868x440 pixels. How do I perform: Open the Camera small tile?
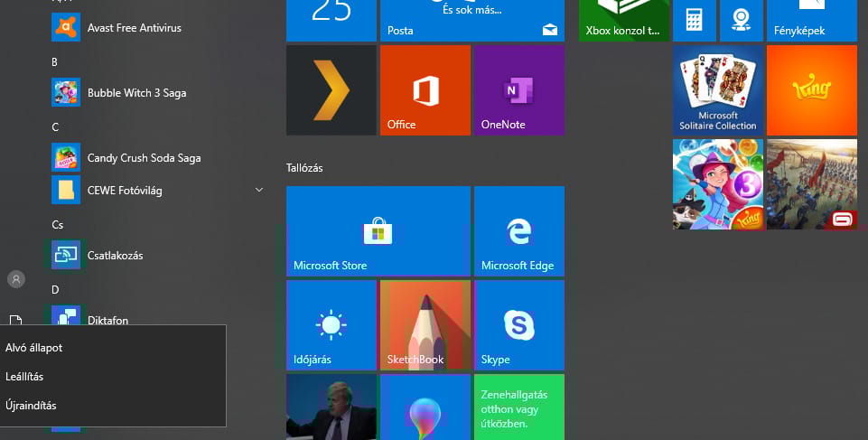click(742, 21)
